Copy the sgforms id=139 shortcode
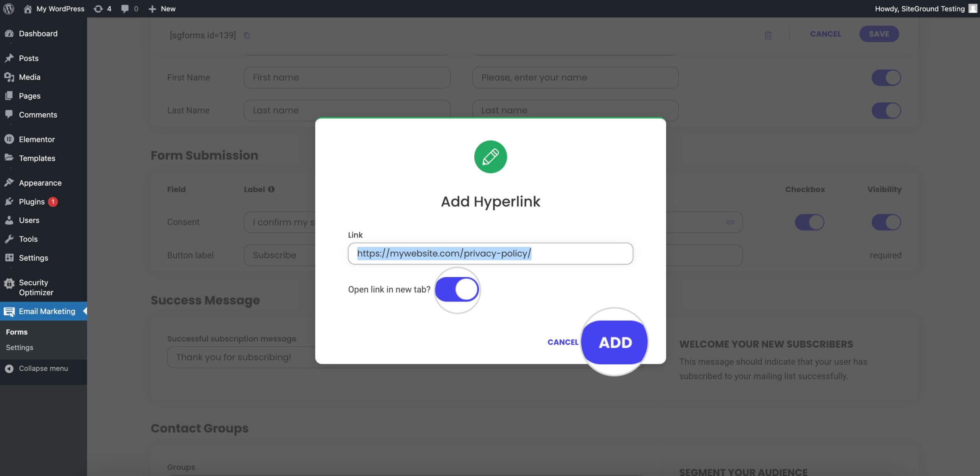 coord(247,35)
